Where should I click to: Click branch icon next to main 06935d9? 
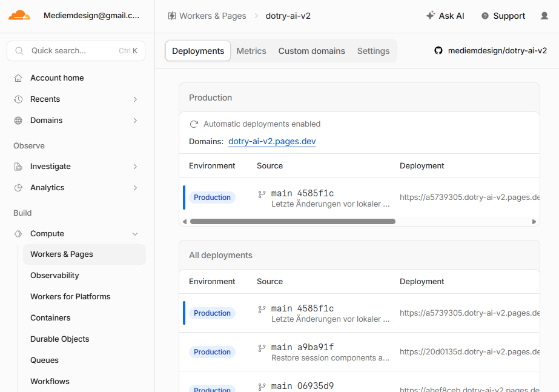[262, 387]
